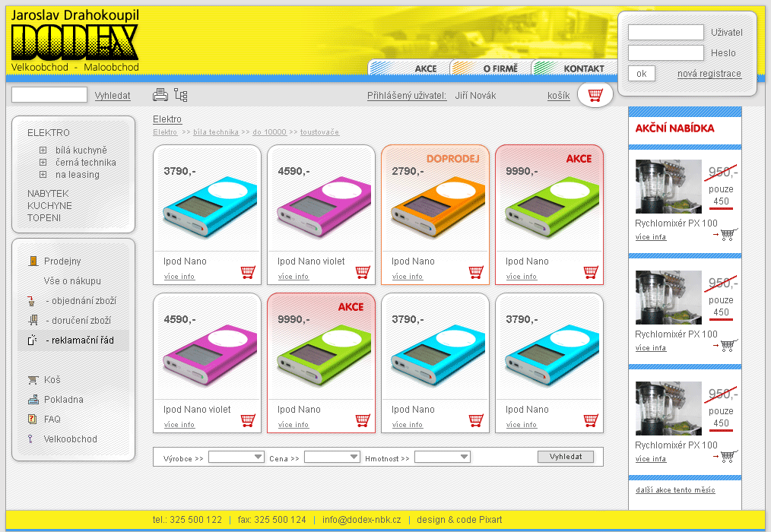Click the Heslo password field
This screenshot has width=771, height=532.
(x=666, y=52)
